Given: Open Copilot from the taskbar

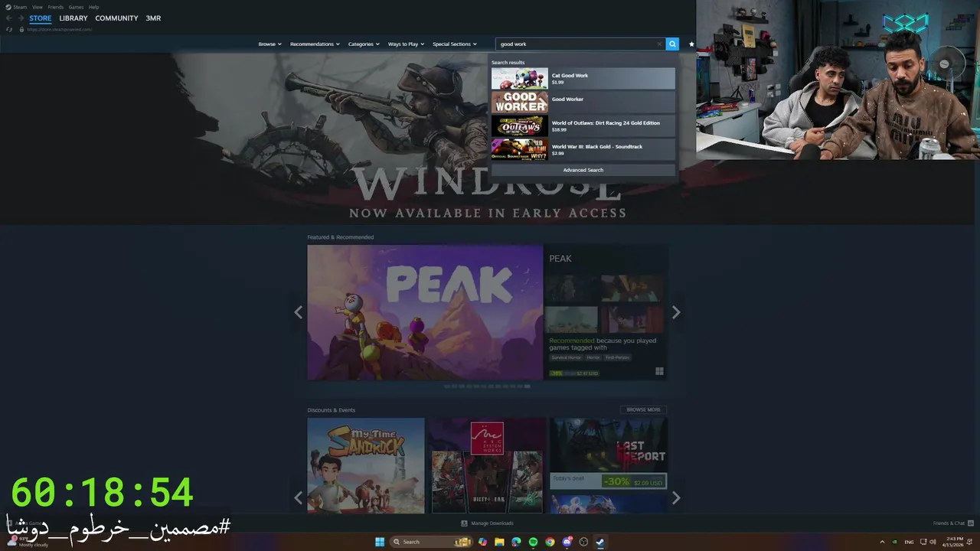Looking at the screenshot, I should click(482, 542).
